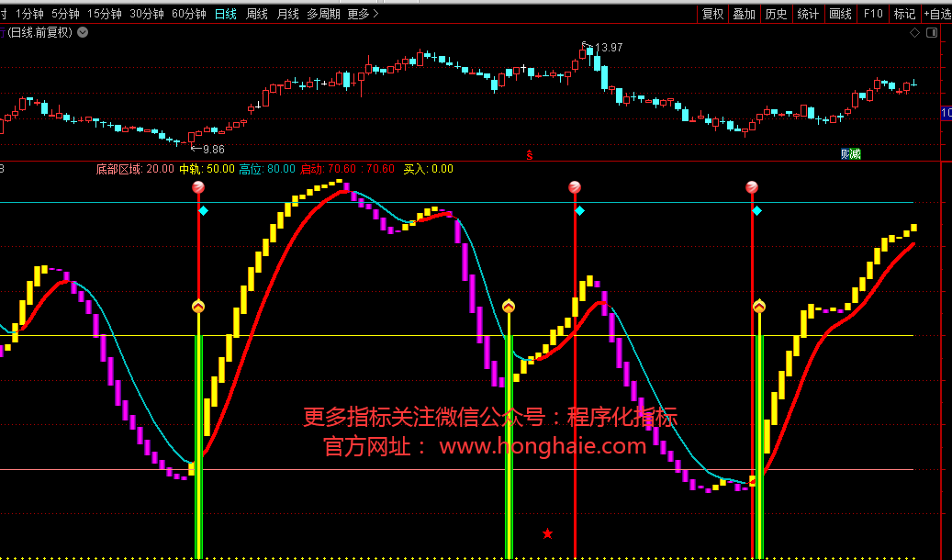Select the 30分钟 period tab

coord(147,14)
